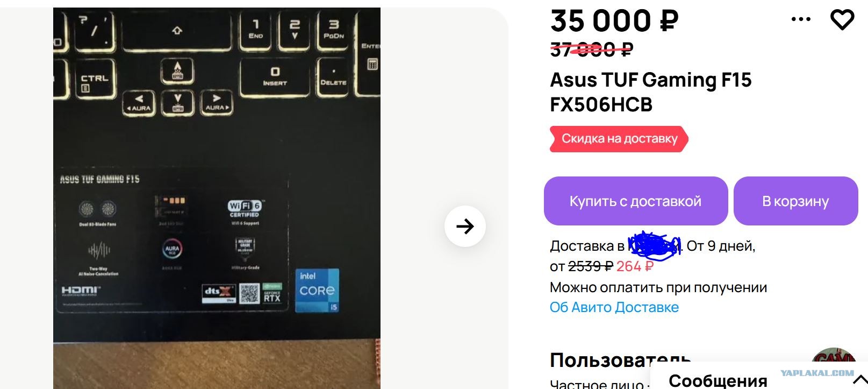Add item via В корзину button
This screenshot has width=868, height=389.
tap(795, 201)
